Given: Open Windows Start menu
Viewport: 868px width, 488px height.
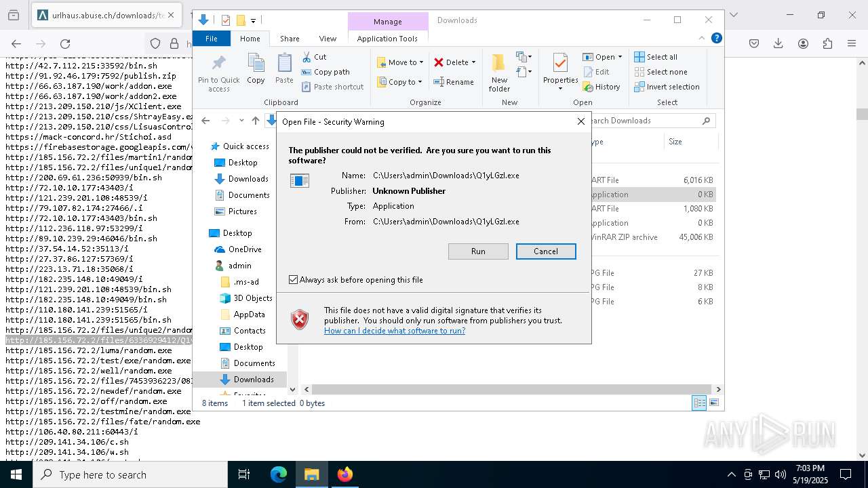Looking at the screenshot, I should pyautogui.click(x=16, y=474).
